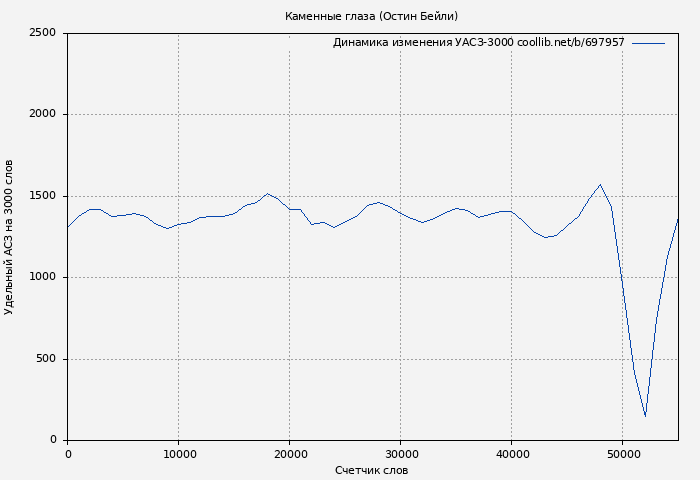
Task: Click the x-axis tick label 20000
Action: [x=289, y=454]
